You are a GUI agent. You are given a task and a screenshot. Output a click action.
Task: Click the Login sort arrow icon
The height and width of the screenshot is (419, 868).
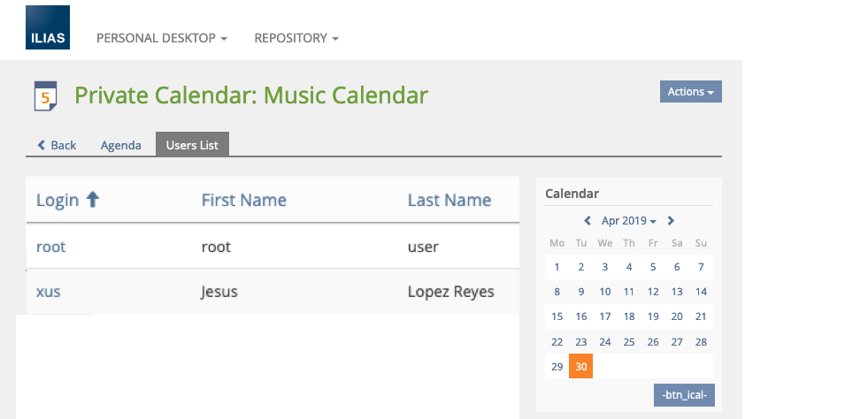point(92,200)
